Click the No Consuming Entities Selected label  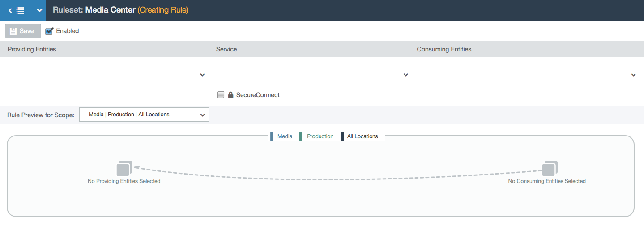547,181
